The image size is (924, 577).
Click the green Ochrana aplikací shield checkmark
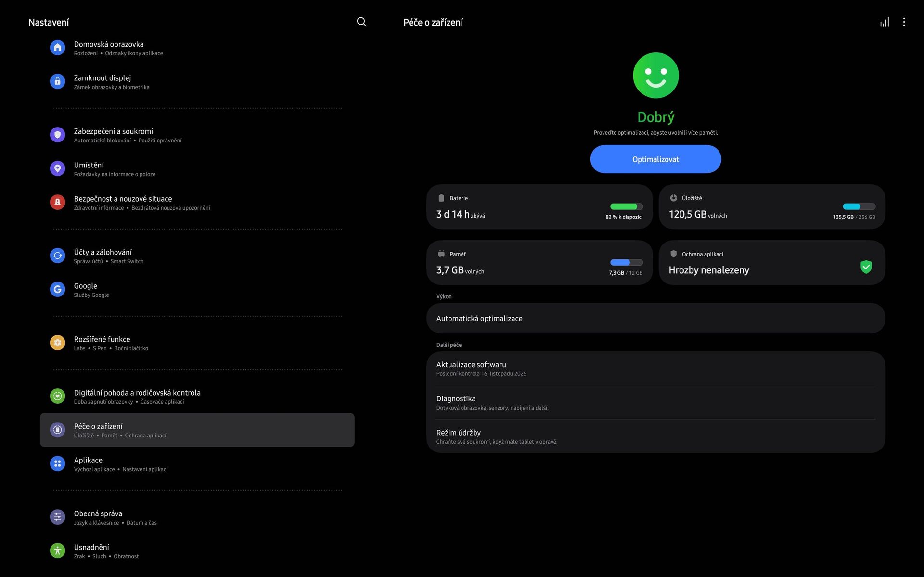(x=866, y=267)
